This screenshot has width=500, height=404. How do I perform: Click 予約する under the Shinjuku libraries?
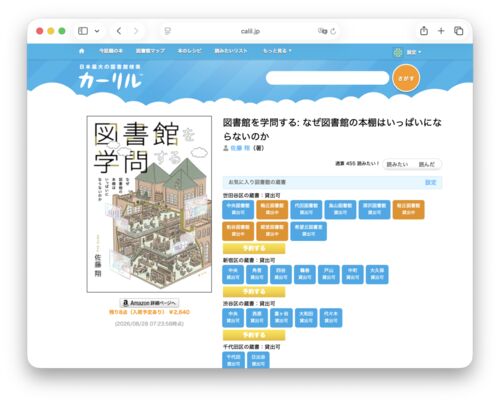[x=254, y=292]
